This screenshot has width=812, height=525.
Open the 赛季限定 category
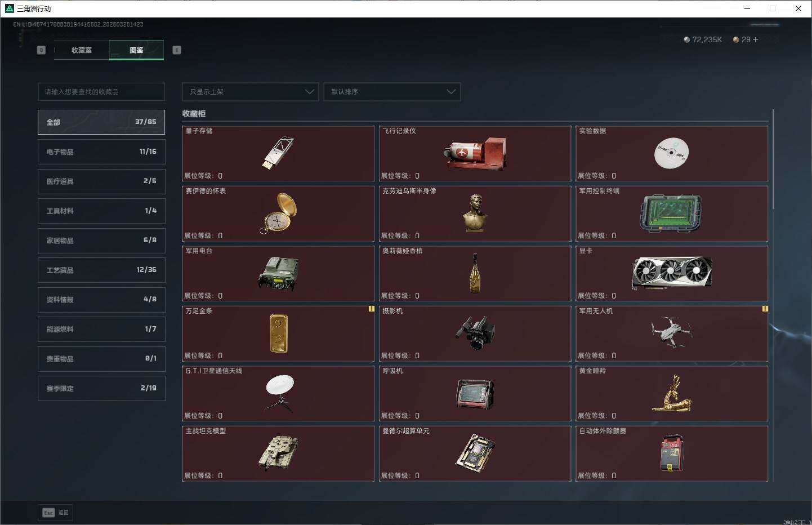coord(101,389)
